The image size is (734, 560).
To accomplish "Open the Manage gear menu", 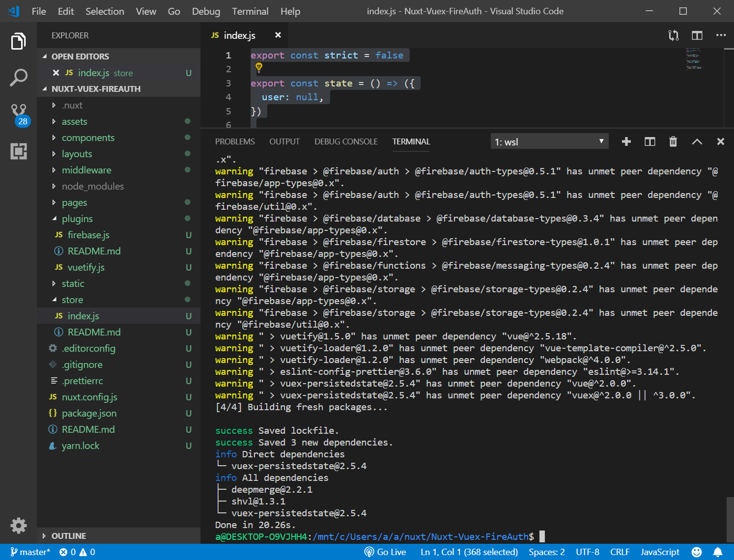I will tap(18, 525).
